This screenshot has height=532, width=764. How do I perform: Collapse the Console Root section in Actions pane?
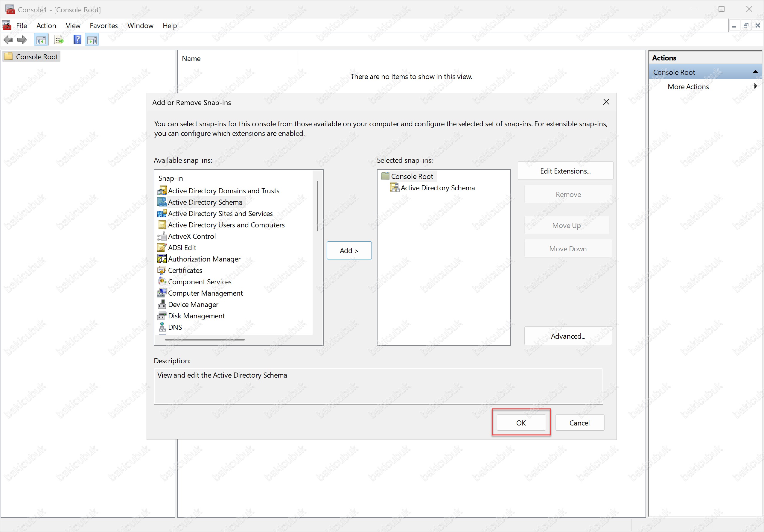pyautogui.click(x=755, y=72)
